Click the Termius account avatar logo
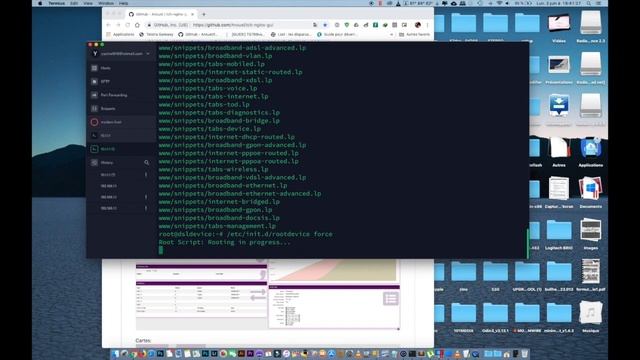 coord(95,53)
